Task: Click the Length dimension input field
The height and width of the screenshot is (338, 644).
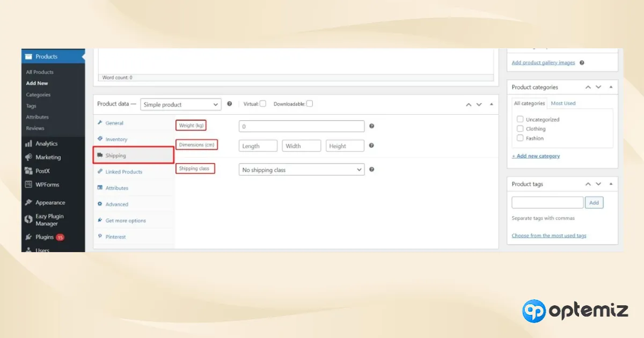Action: (x=258, y=146)
